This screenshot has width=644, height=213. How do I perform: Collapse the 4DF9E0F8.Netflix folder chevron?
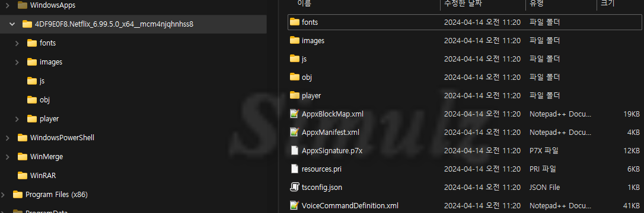[12, 24]
